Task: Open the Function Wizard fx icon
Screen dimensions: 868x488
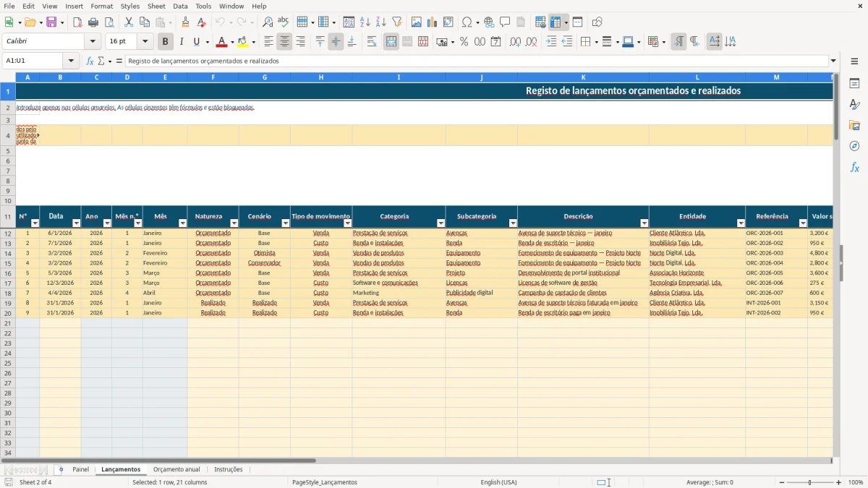Action: pyautogui.click(x=90, y=61)
